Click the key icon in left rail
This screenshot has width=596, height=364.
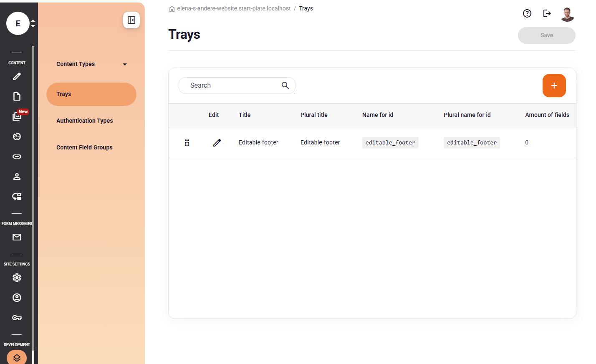17,318
